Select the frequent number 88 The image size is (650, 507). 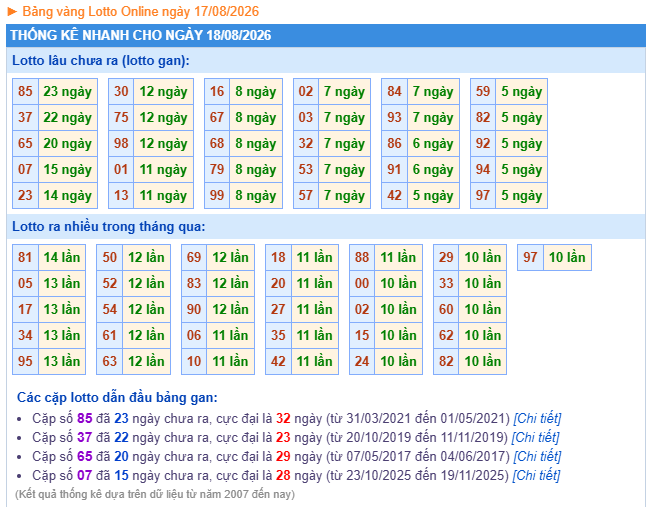pos(362,257)
